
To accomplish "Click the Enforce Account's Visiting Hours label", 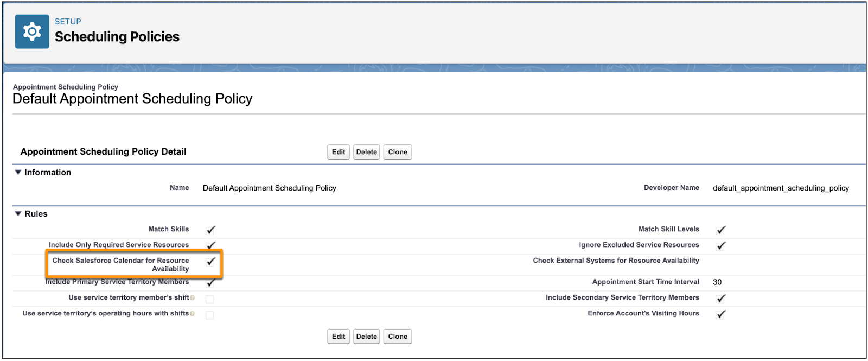I will (x=643, y=313).
